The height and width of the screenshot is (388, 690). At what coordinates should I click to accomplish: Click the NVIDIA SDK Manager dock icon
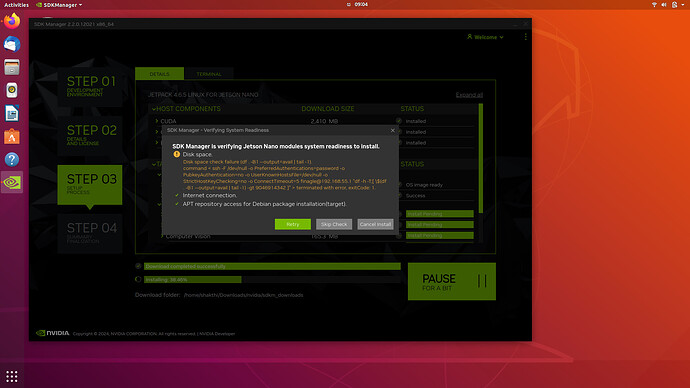pos(12,182)
